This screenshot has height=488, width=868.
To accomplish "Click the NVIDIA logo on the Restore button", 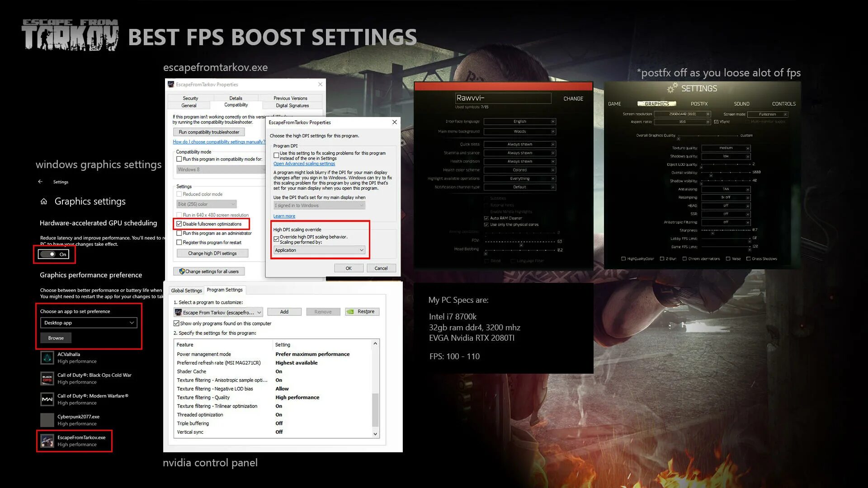I will (x=350, y=312).
